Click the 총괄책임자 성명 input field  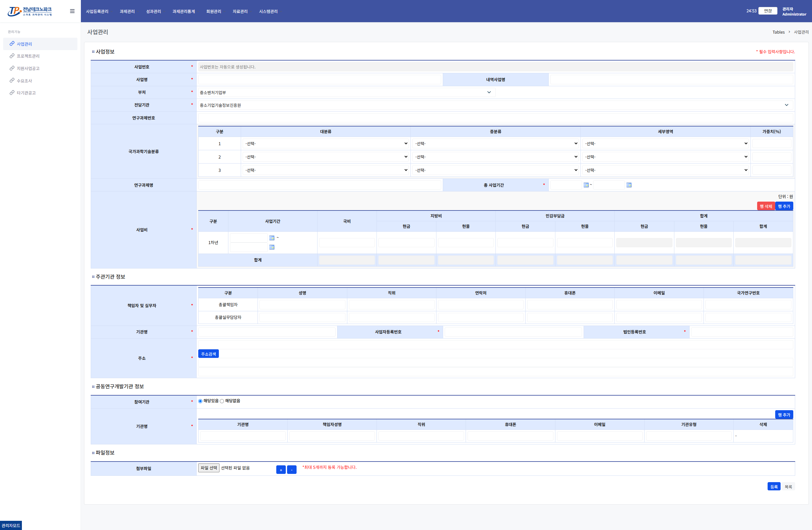(x=302, y=305)
